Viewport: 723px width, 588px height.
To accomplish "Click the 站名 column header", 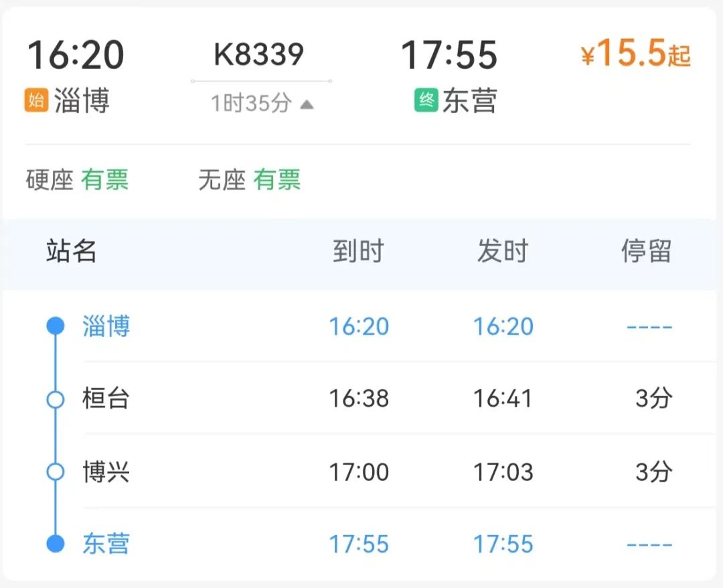I will 72,252.
